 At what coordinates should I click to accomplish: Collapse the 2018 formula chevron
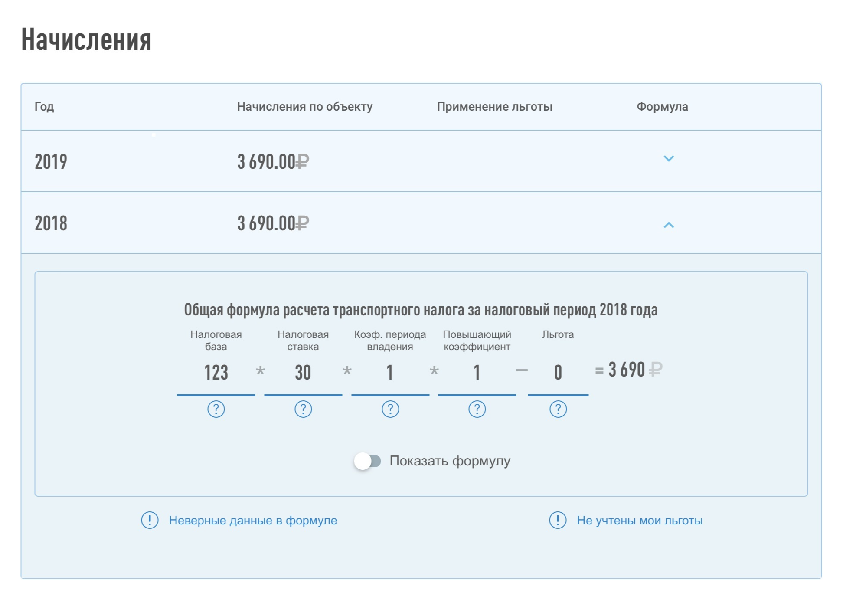pos(669,225)
